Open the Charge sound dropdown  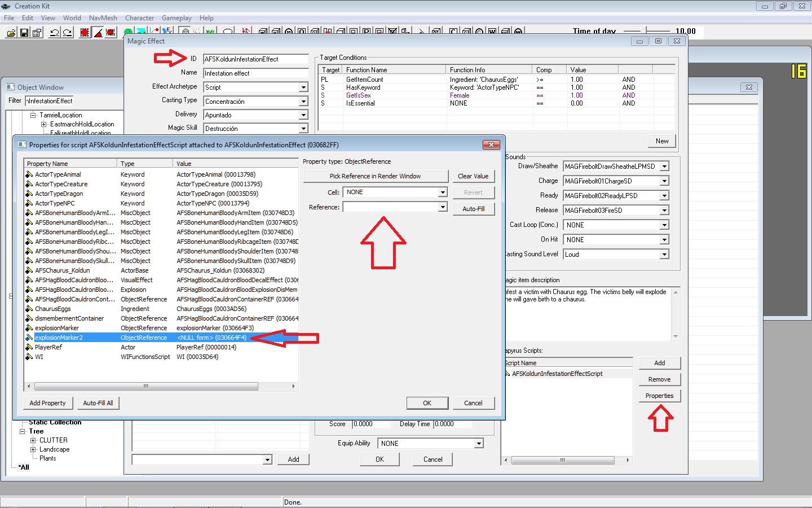(664, 181)
